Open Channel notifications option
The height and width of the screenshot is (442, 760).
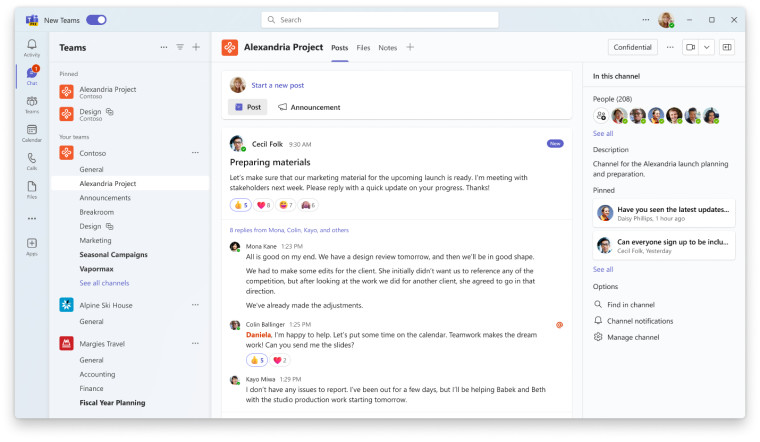pos(633,321)
